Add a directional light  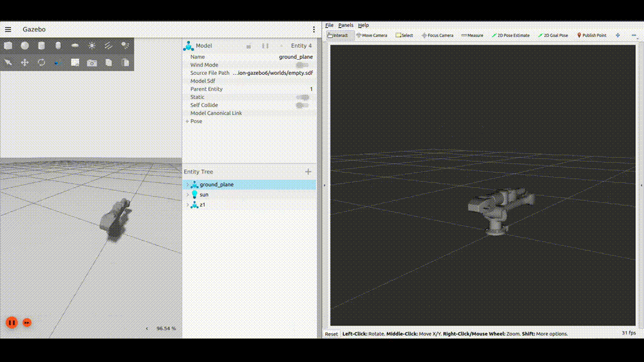tap(108, 45)
